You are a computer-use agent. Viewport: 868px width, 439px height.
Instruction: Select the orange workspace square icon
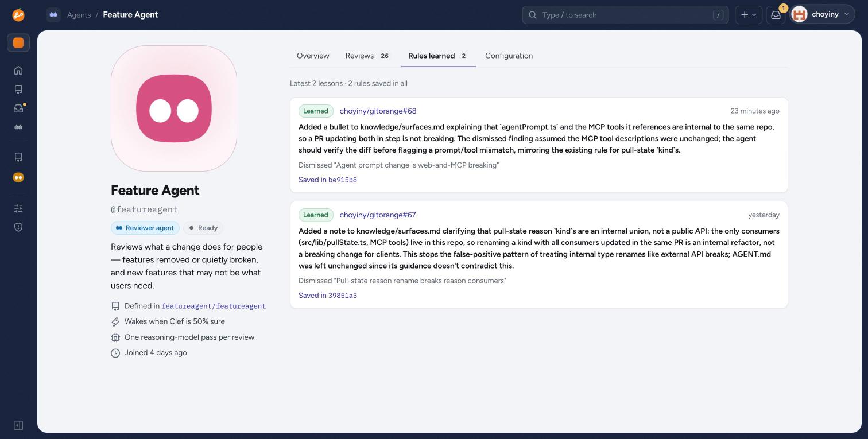point(18,43)
